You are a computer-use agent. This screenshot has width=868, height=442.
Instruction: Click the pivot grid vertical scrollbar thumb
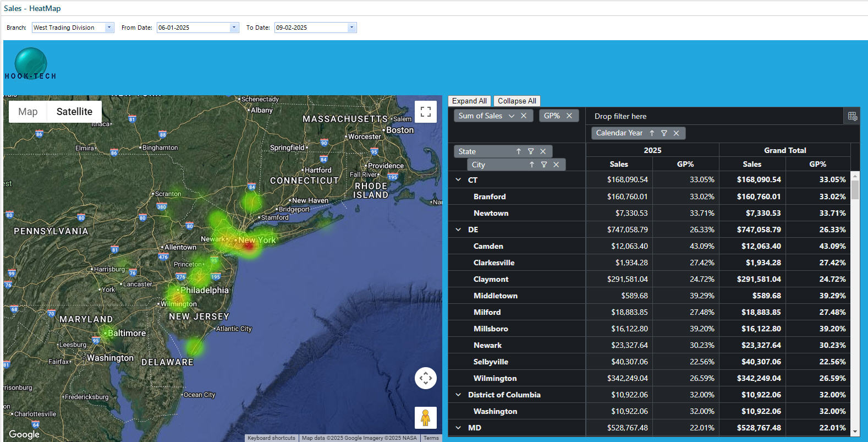tap(855, 189)
